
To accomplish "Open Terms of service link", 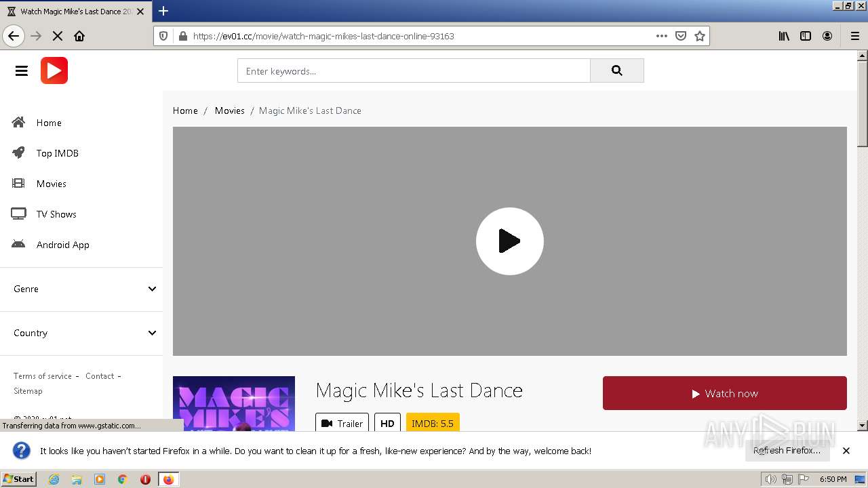I will (x=43, y=376).
